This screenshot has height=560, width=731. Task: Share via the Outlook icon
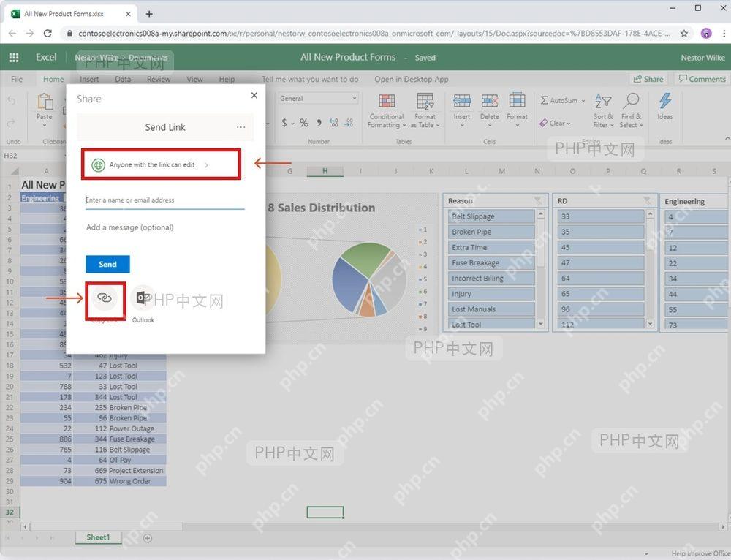tap(143, 298)
